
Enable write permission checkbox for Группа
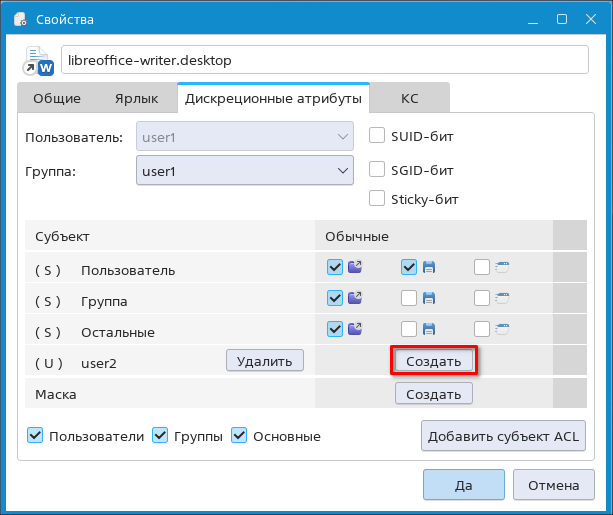click(408, 298)
